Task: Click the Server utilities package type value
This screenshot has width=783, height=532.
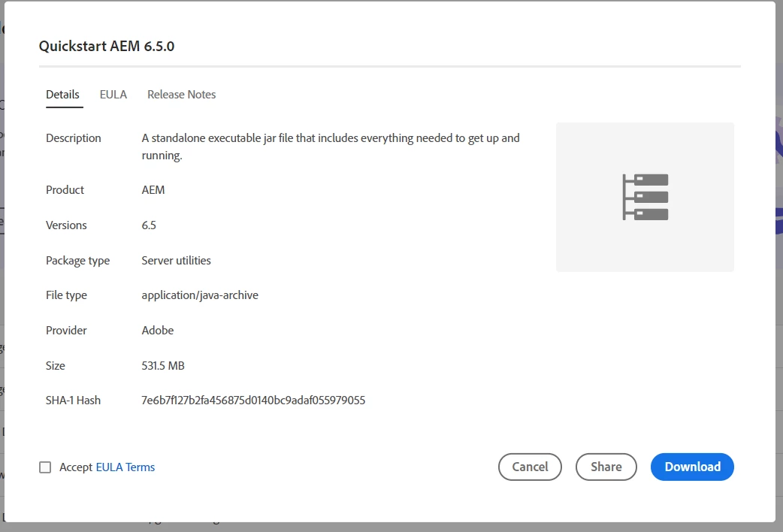Action: tap(176, 260)
